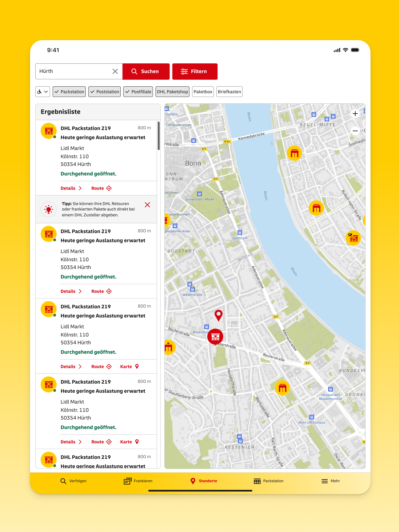
Task: Open the Standorte tab
Action: [x=204, y=481]
